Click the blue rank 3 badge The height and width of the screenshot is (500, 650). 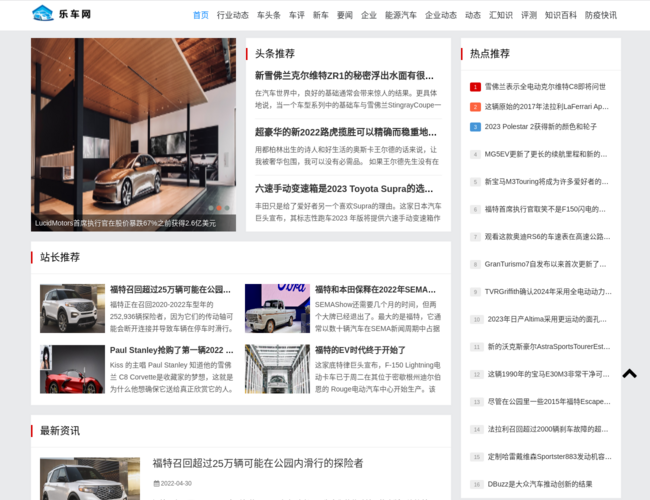[x=475, y=127]
